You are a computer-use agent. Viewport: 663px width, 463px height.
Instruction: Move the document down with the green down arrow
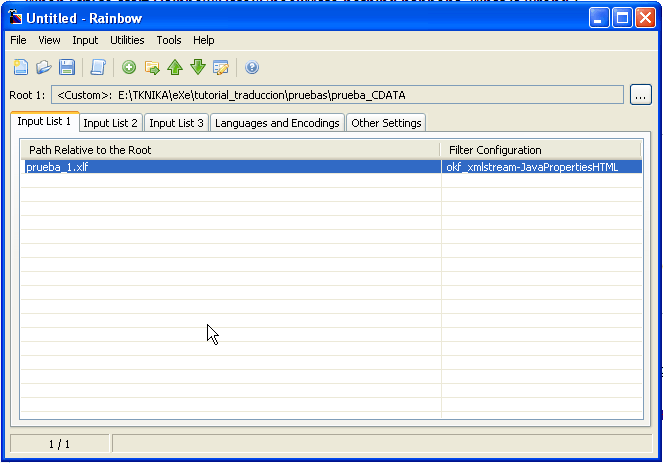198,67
